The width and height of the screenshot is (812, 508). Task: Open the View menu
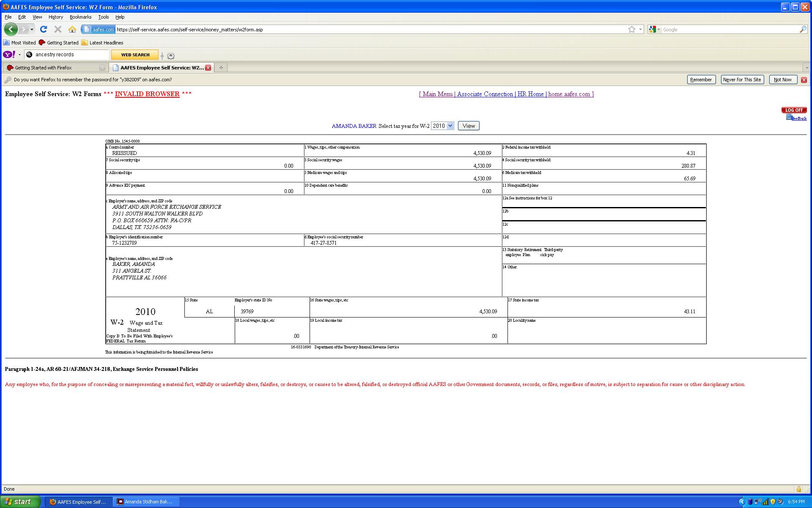[37, 17]
